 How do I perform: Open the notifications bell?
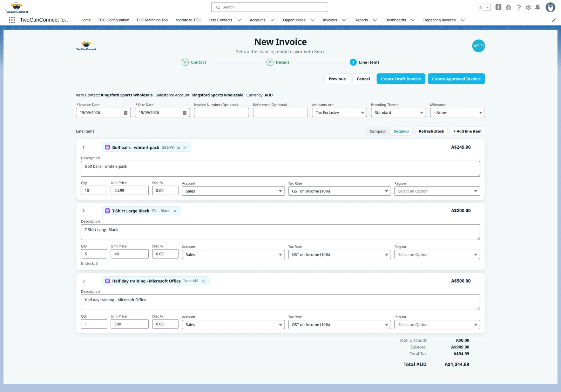tap(538, 7)
